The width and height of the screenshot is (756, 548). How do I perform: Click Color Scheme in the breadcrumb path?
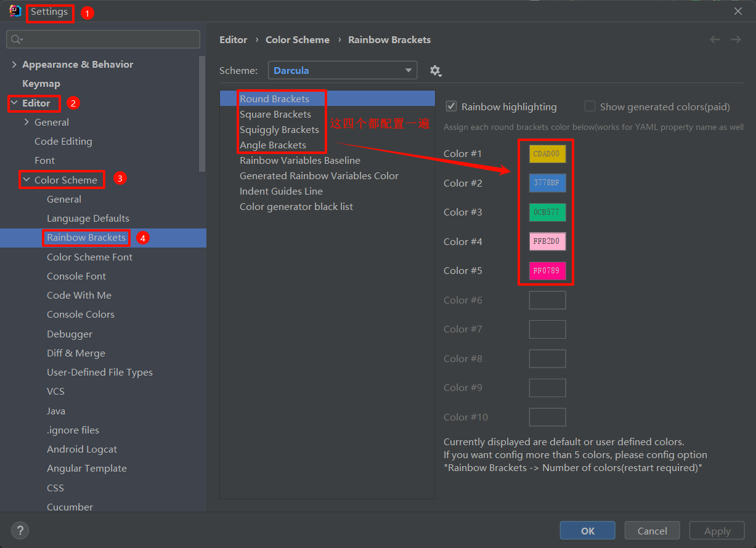coord(298,39)
